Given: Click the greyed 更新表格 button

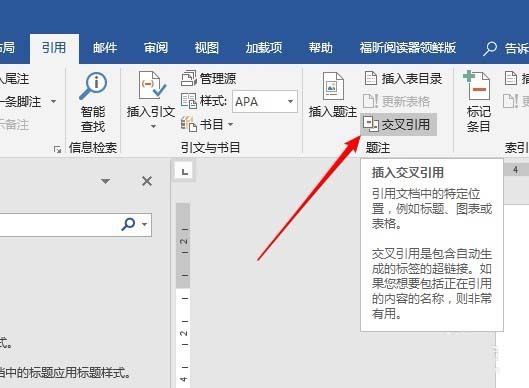Looking at the screenshot, I should (396, 101).
